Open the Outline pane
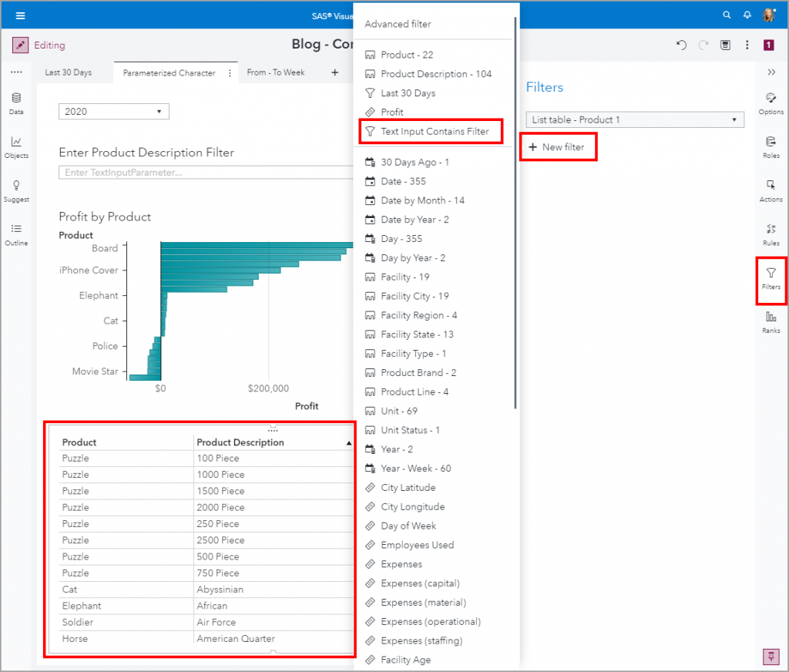Image resolution: width=789 pixels, height=672 pixels. [x=15, y=234]
